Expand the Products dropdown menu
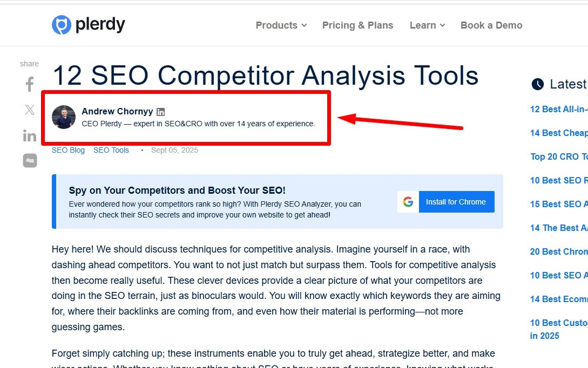Screen dimensions: 588x368 [x=281, y=25]
